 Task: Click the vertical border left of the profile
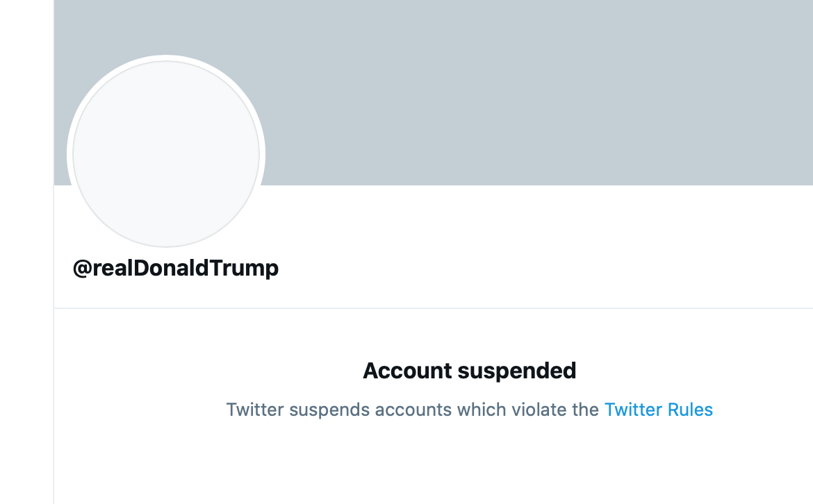pyautogui.click(x=54, y=347)
